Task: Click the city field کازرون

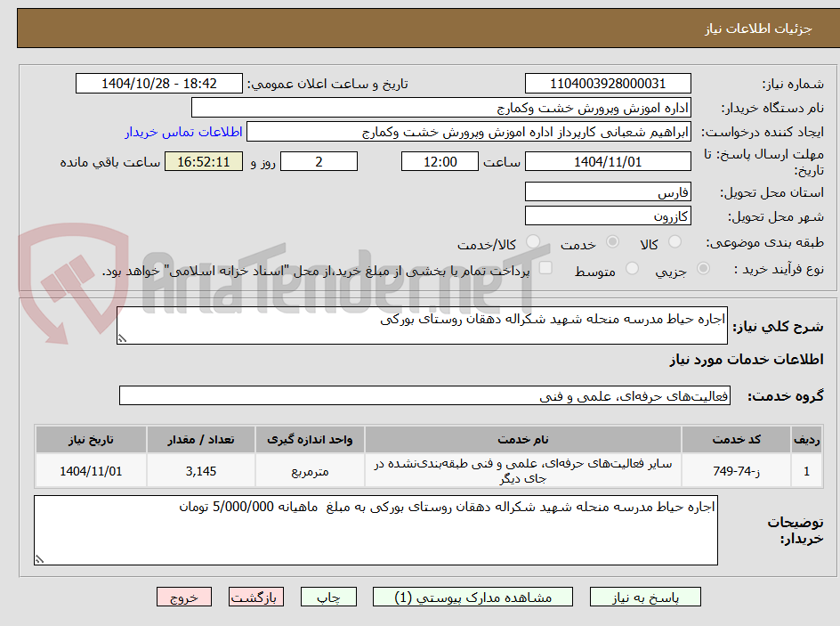Action: click(x=608, y=216)
